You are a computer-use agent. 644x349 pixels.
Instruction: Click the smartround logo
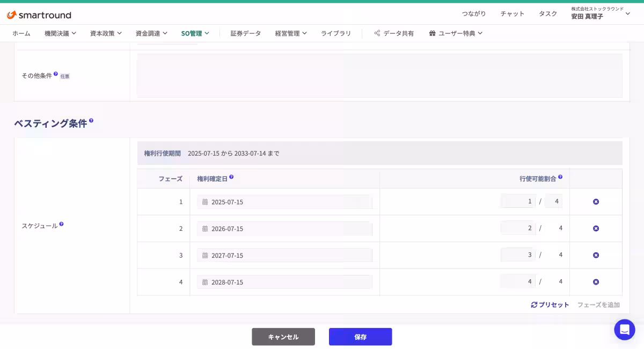click(x=39, y=14)
